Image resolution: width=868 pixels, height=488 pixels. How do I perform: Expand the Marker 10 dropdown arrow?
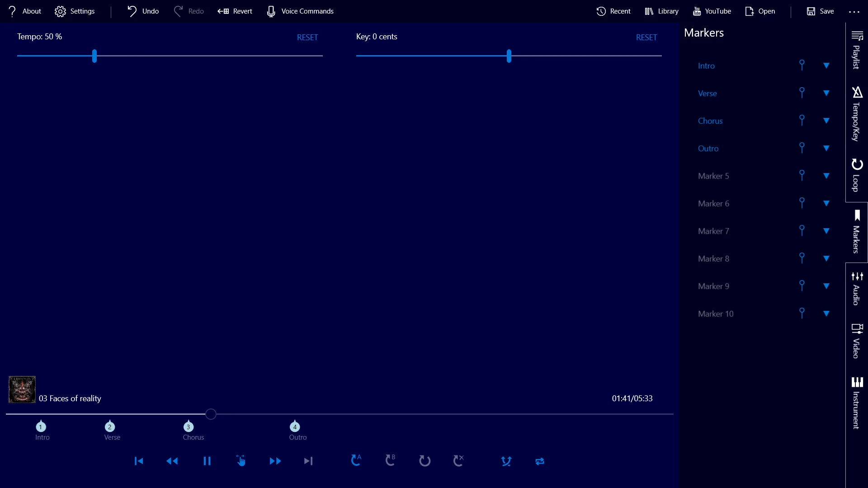click(826, 314)
